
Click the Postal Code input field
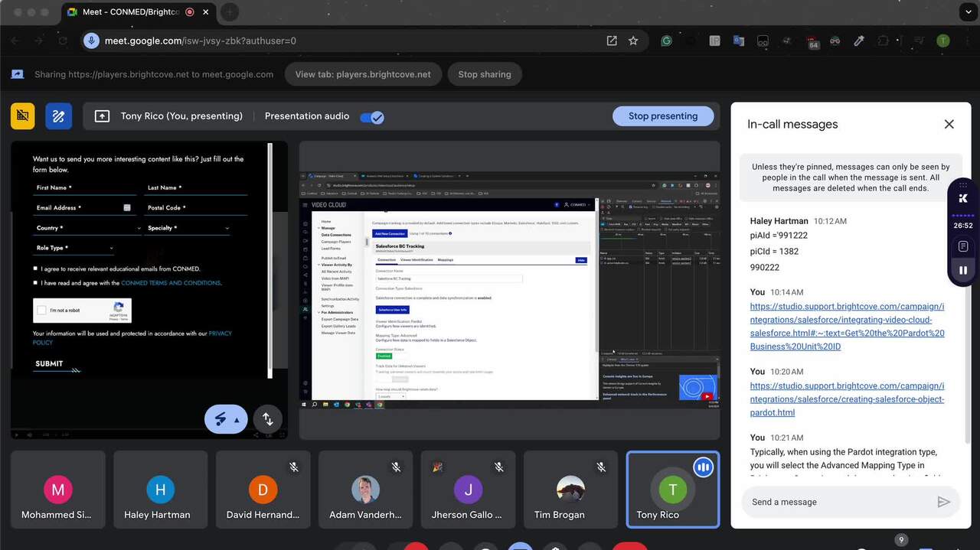tap(196, 207)
